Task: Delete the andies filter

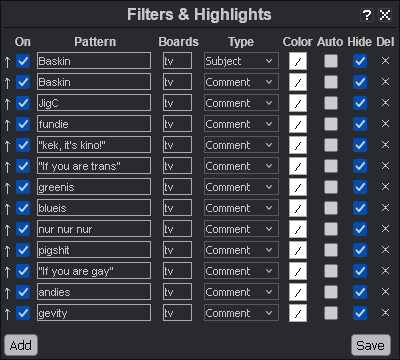Action: click(x=385, y=292)
